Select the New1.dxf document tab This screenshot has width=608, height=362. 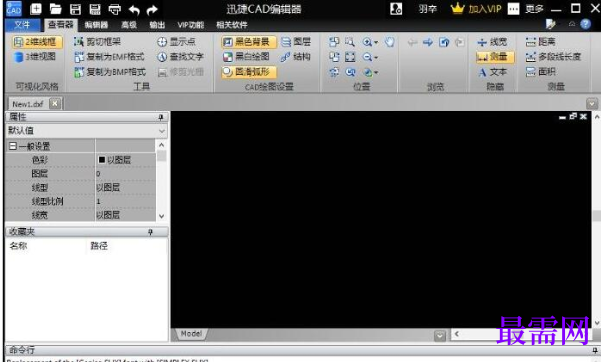pos(28,104)
